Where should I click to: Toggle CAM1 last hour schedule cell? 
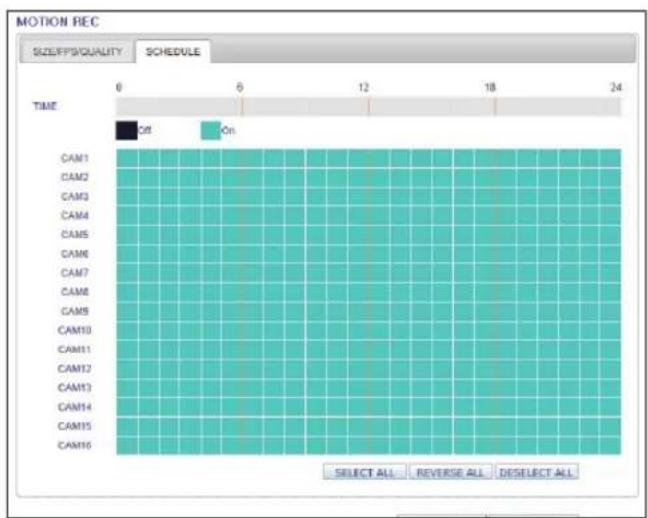[x=610, y=158]
